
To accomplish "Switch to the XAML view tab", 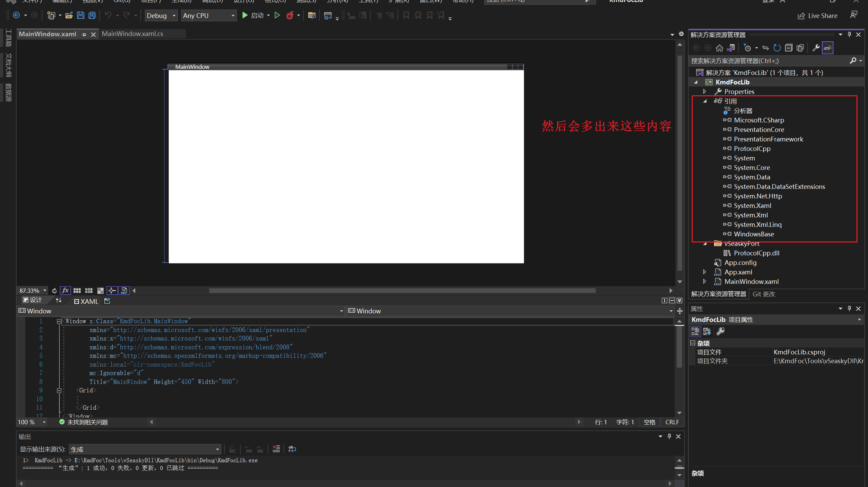I will pos(86,301).
